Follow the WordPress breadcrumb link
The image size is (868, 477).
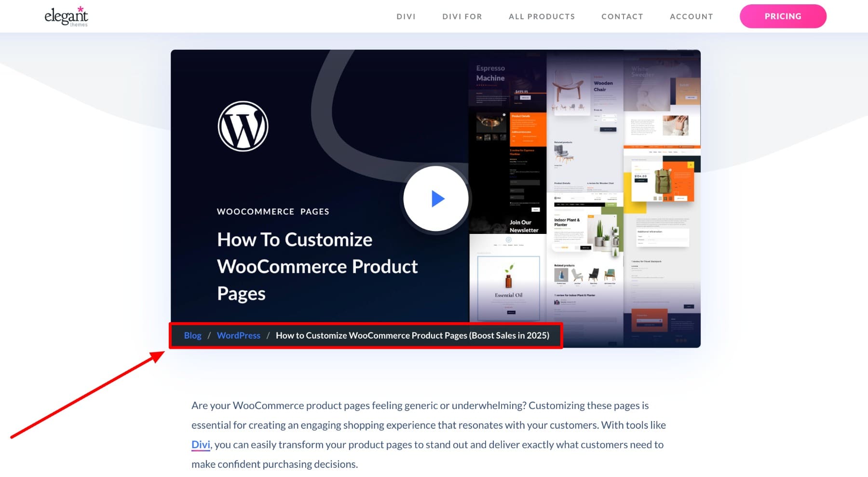tap(238, 335)
